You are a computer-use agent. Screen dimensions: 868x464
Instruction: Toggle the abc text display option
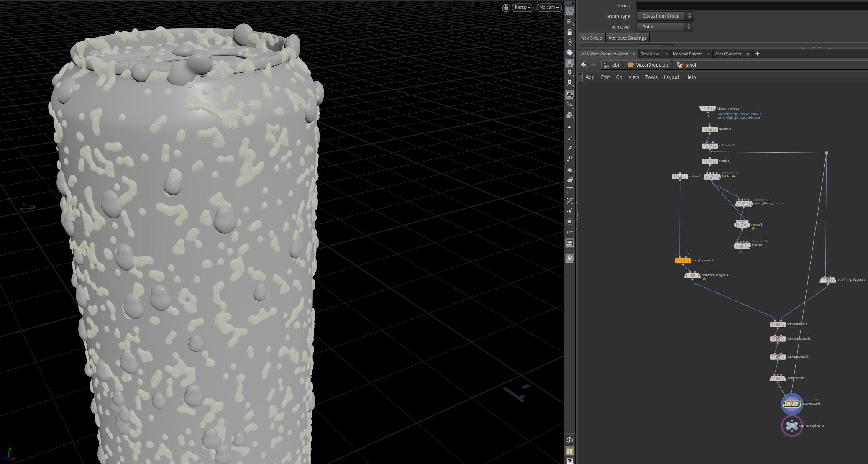pos(570,232)
